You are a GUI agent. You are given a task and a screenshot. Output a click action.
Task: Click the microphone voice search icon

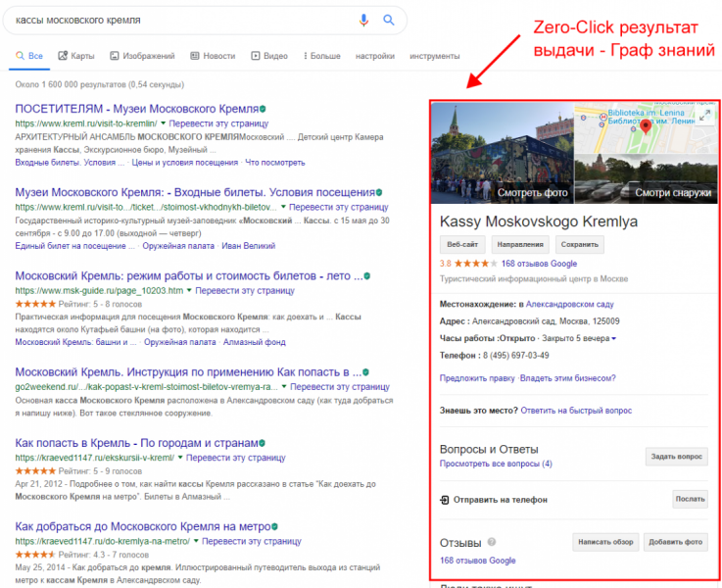point(363,20)
